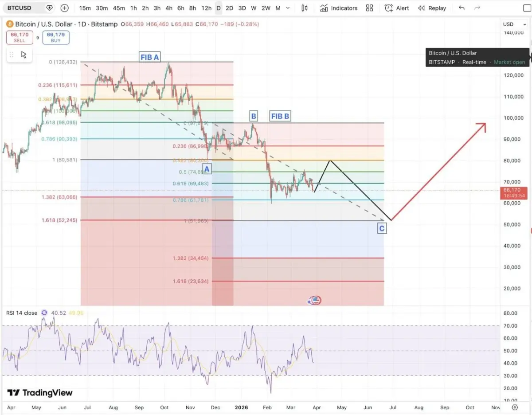
Task: Select the 4h interval
Action: [169, 8]
